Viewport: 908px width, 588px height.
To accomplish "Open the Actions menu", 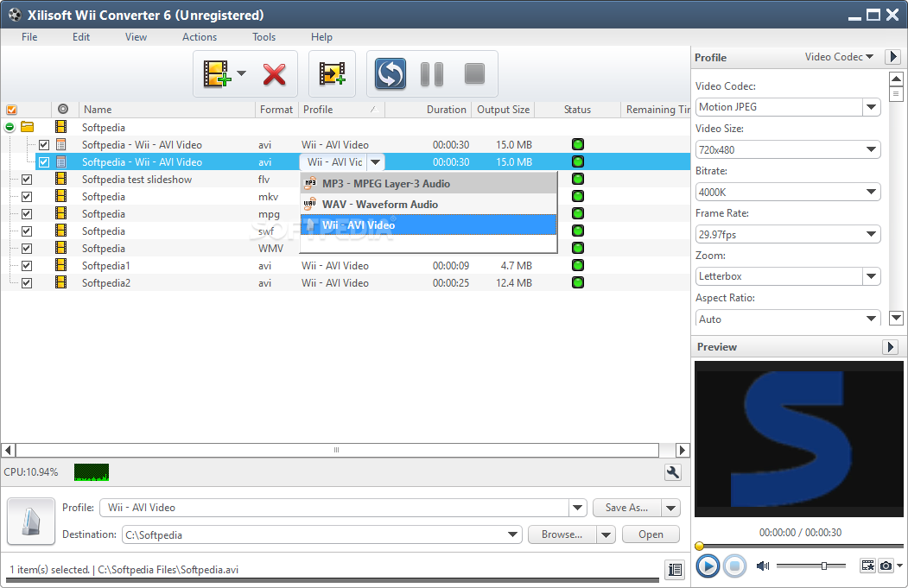I will (x=200, y=37).
